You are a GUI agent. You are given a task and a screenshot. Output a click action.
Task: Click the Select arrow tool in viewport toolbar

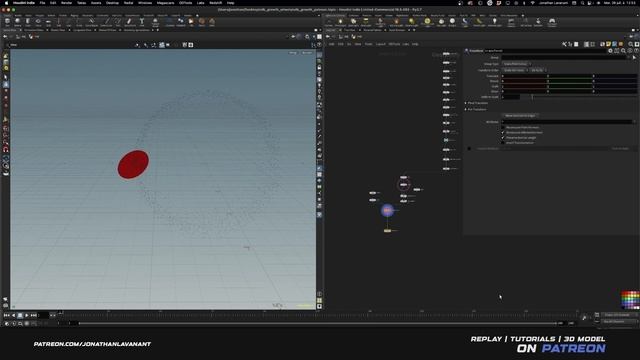pos(6,77)
